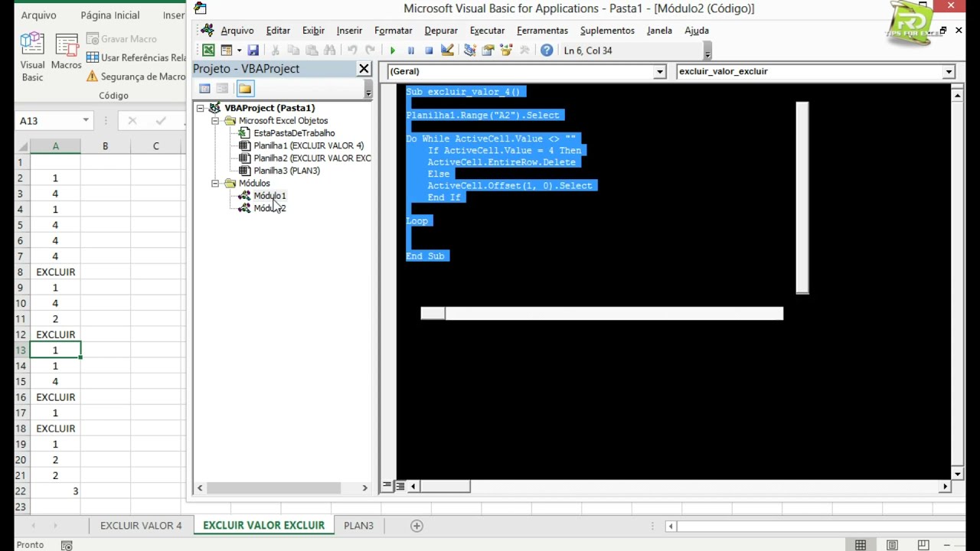Click Gravar Macro in Excel ribbon
980x551 pixels.
coord(121,39)
